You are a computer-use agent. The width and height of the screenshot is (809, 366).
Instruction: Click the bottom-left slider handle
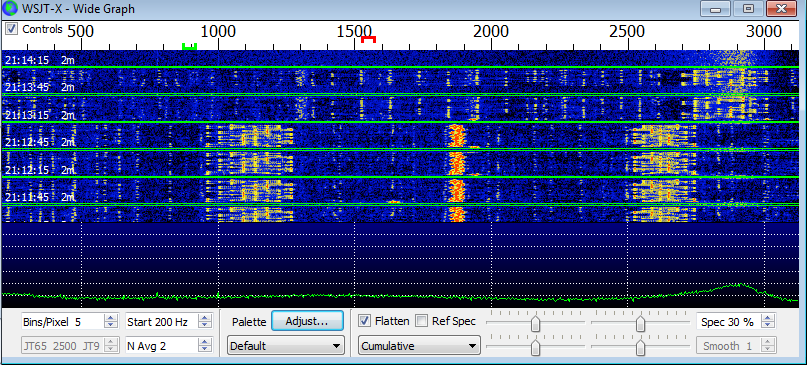coord(536,347)
